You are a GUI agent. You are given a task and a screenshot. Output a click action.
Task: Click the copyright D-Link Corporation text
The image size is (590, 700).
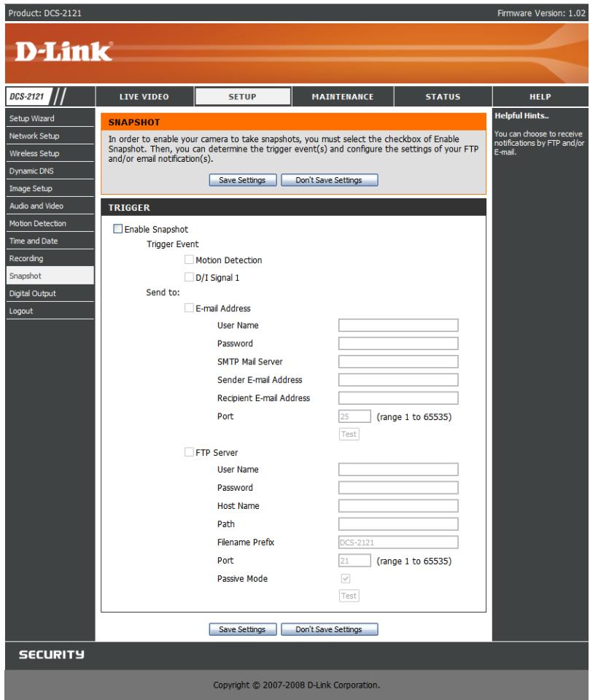coord(297,685)
